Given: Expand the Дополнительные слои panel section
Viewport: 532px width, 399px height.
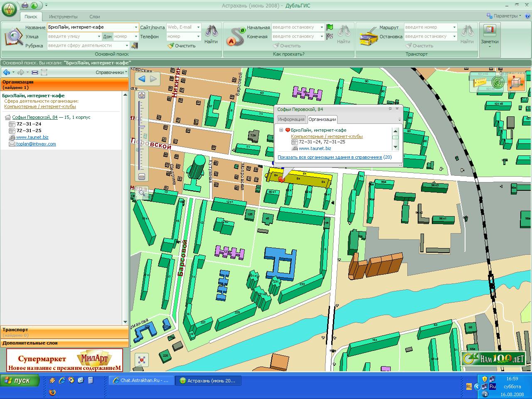Looking at the screenshot, I should (64, 343).
